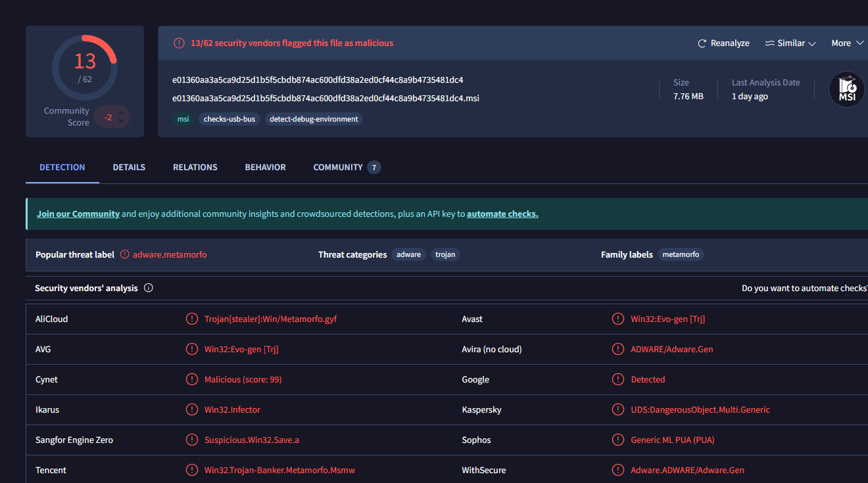Click the alert icon beside Win32.Infector
Screen dimensions: 868x483
click(x=191, y=409)
